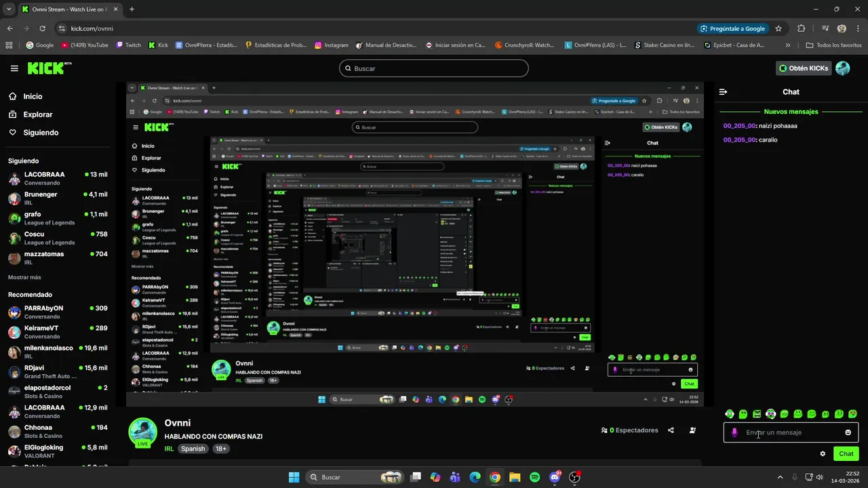Open KeirameVT recommended channel

click(58, 332)
